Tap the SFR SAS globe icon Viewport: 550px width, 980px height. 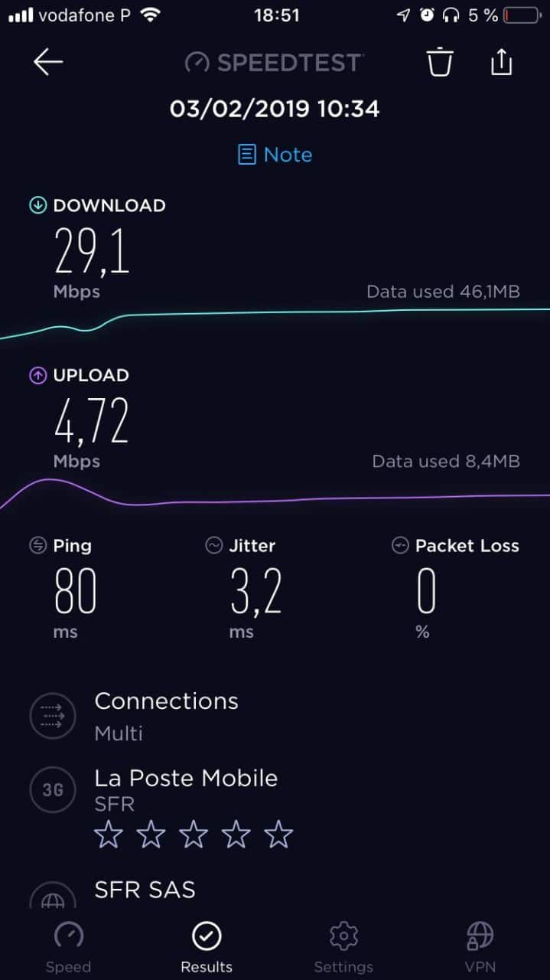[53, 896]
